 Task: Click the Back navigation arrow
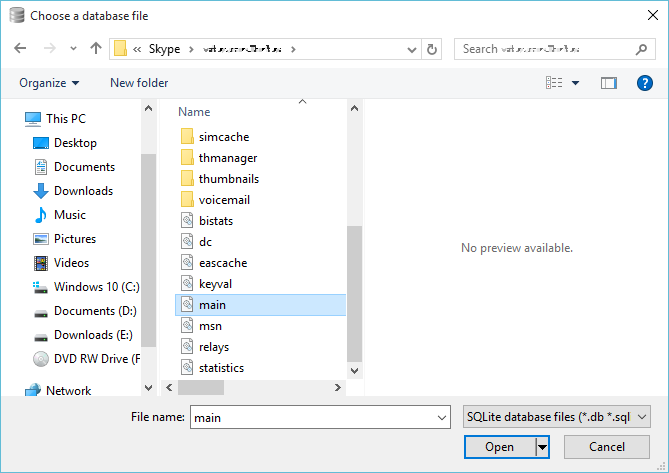21,48
